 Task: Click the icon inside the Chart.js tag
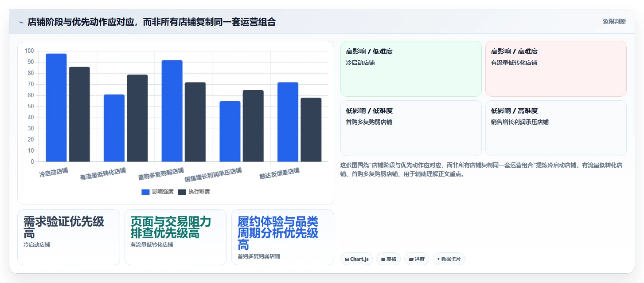[x=347, y=259]
